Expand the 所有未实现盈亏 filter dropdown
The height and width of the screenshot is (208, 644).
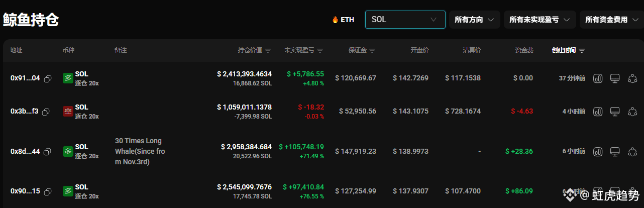[540, 20]
